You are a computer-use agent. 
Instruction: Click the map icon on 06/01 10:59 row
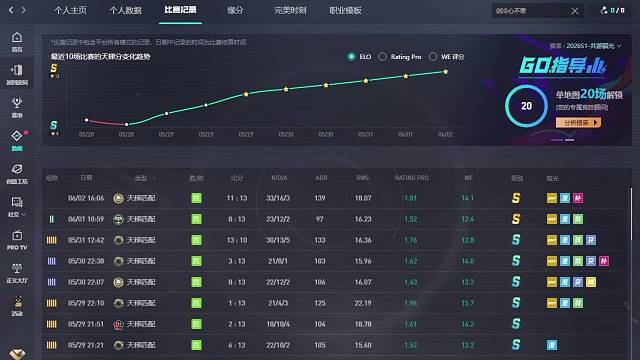click(x=118, y=220)
